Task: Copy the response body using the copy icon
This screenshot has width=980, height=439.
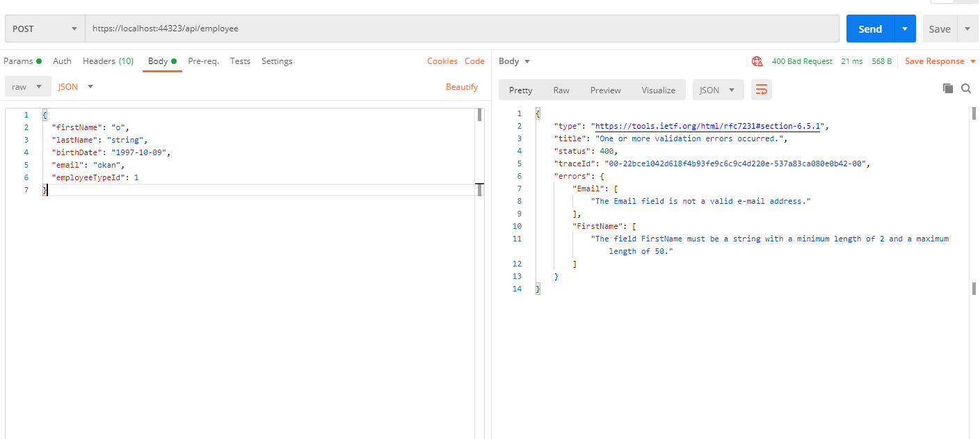Action: pos(947,88)
